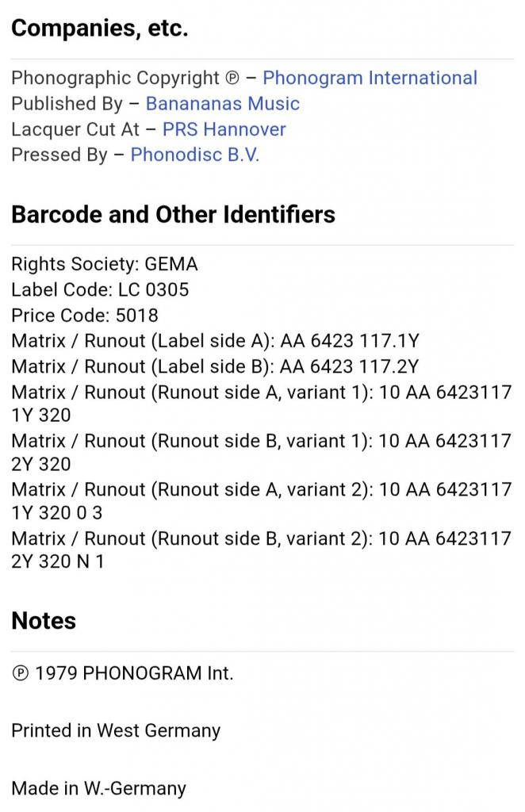The height and width of the screenshot is (812, 525).
Task: Select the Notes section heading
Action: pyautogui.click(x=44, y=620)
